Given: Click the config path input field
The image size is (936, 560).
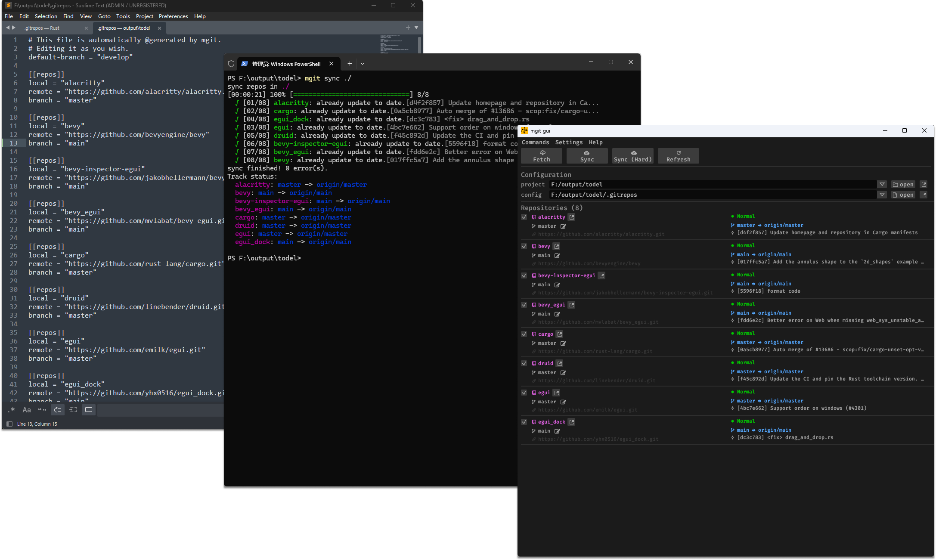Looking at the screenshot, I should [x=713, y=195].
